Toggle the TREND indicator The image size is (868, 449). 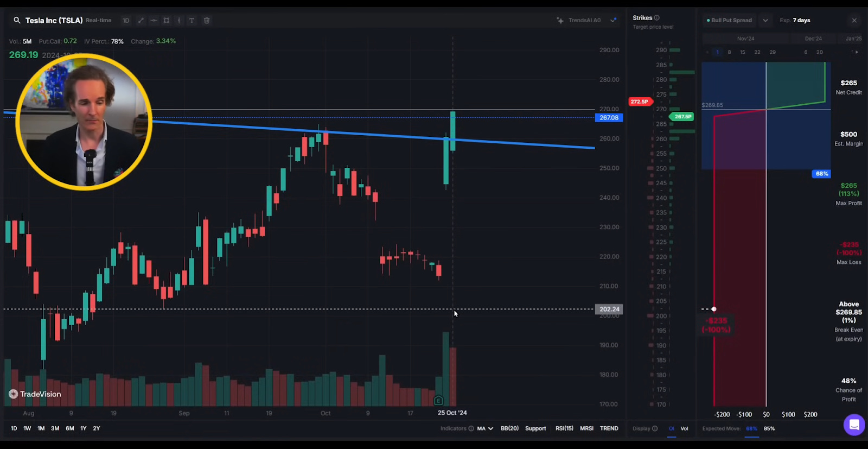click(609, 428)
